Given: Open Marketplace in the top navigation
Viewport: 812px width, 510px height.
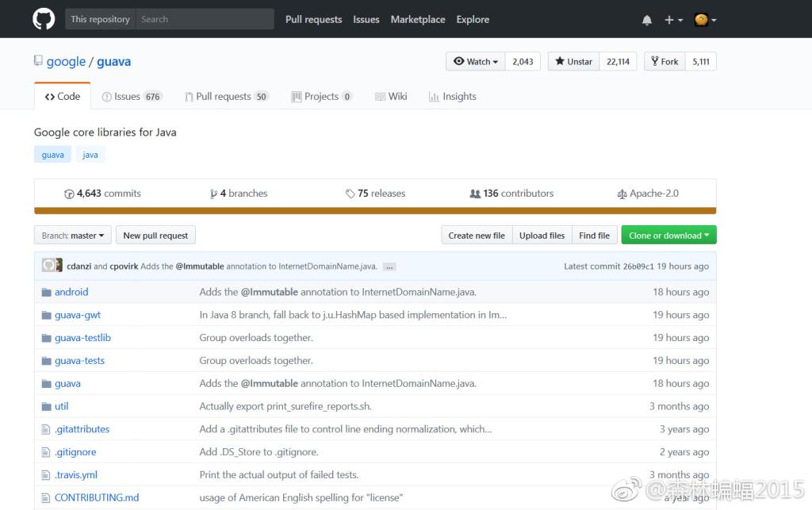Looking at the screenshot, I should (418, 19).
